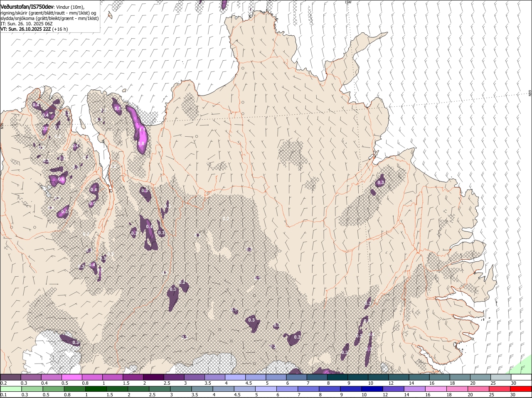Select the darkest blue 10 swatch in the rain scale
532x398 pixels.
point(372,389)
